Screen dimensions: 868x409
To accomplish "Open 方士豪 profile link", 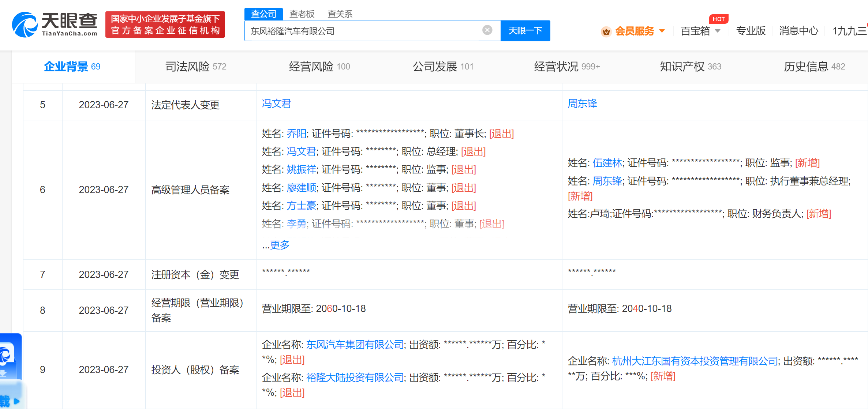I will click(301, 206).
